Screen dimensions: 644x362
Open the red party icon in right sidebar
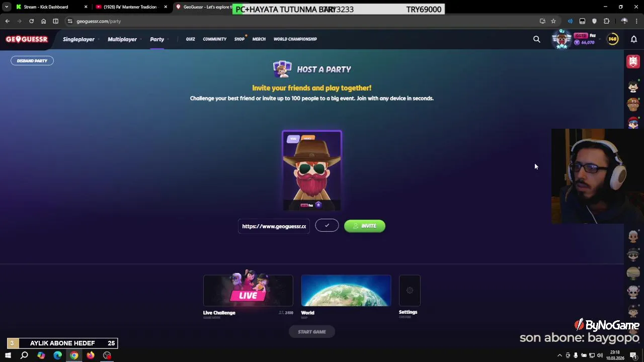pyautogui.click(x=633, y=61)
